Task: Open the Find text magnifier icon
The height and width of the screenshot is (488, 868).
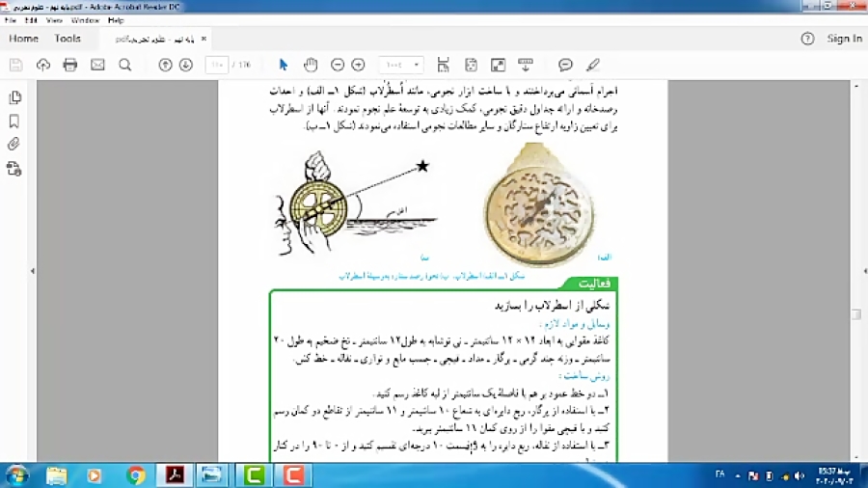Action: 125,65
